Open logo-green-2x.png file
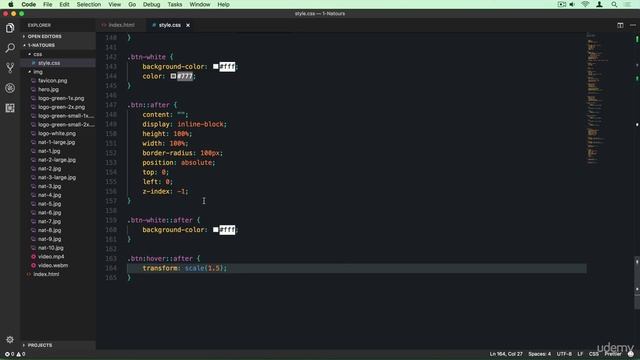The width and height of the screenshot is (640, 360). pyautogui.click(x=58, y=107)
